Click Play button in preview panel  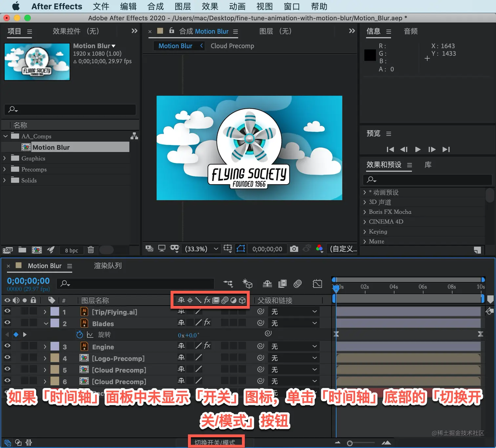tap(418, 150)
